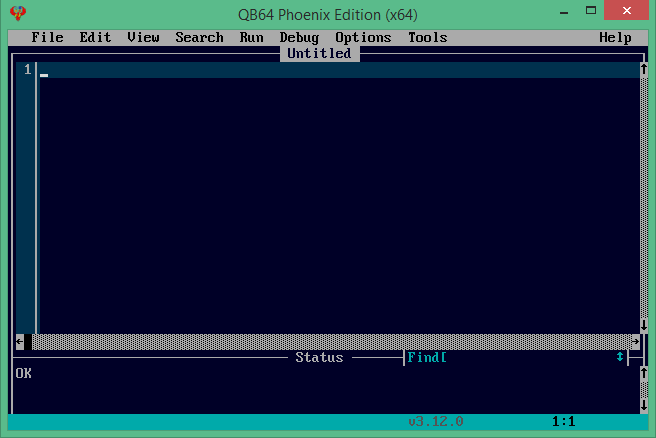Click the horizontal scrollbar left arrow
This screenshot has height=438, width=656.
(20, 341)
